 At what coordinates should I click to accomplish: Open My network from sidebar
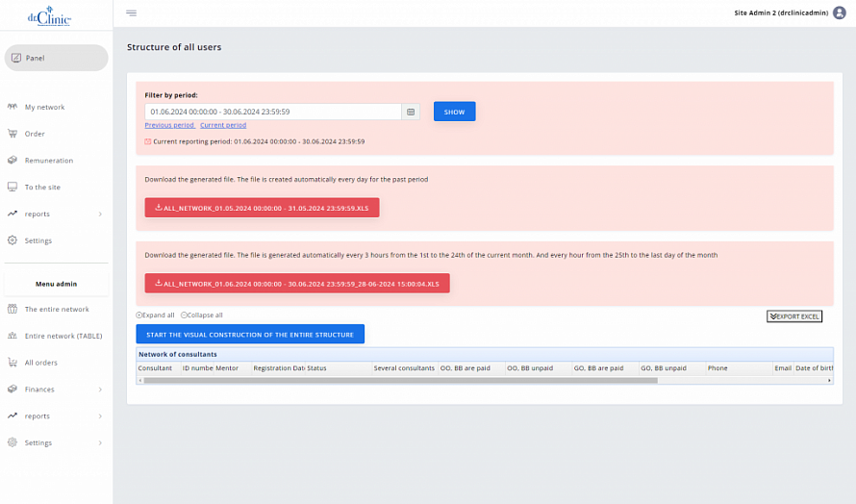44,107
